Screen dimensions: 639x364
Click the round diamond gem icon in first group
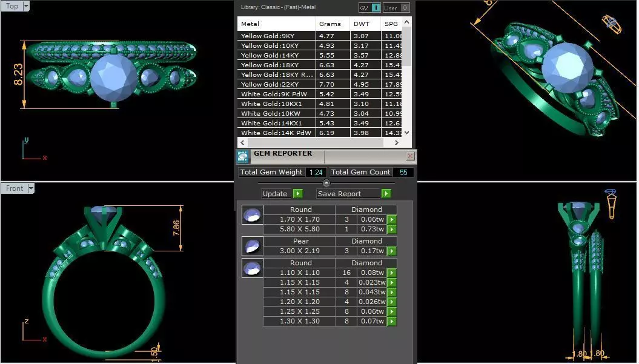pyautogui.click(x=252, y=215)
